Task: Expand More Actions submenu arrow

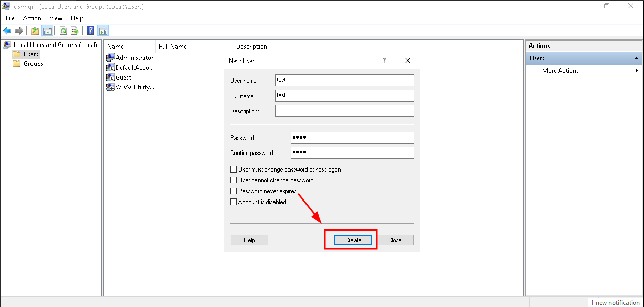Action: 637,71
